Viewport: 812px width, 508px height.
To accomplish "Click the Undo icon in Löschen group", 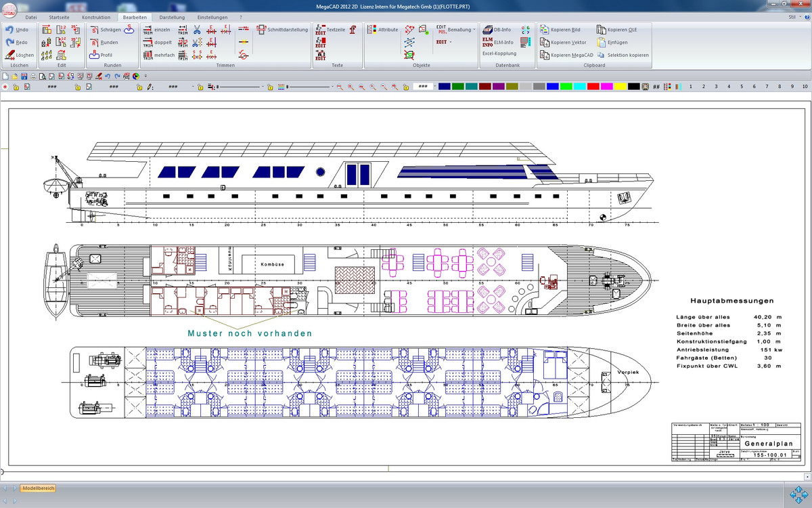I will pos(9,30).
